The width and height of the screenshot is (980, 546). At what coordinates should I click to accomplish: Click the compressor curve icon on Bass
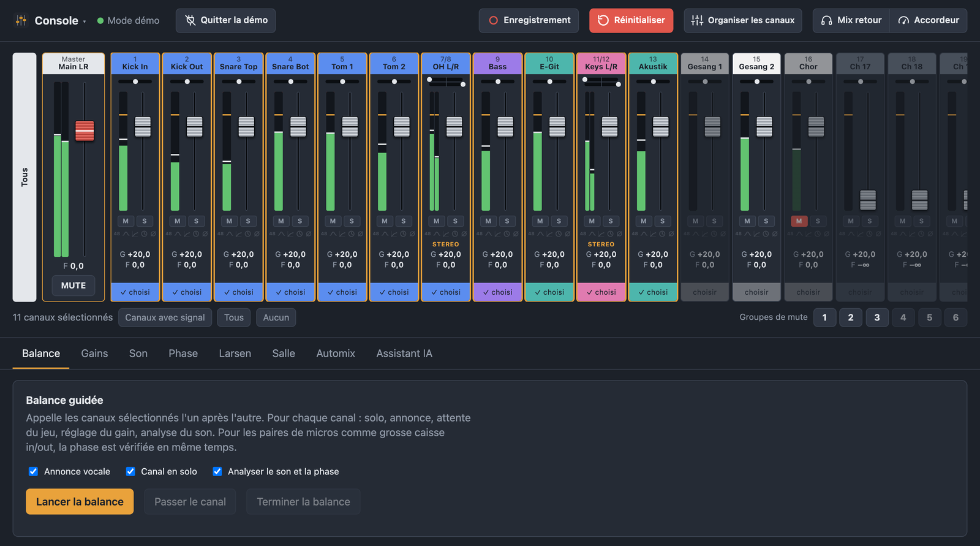click(497, 234)
